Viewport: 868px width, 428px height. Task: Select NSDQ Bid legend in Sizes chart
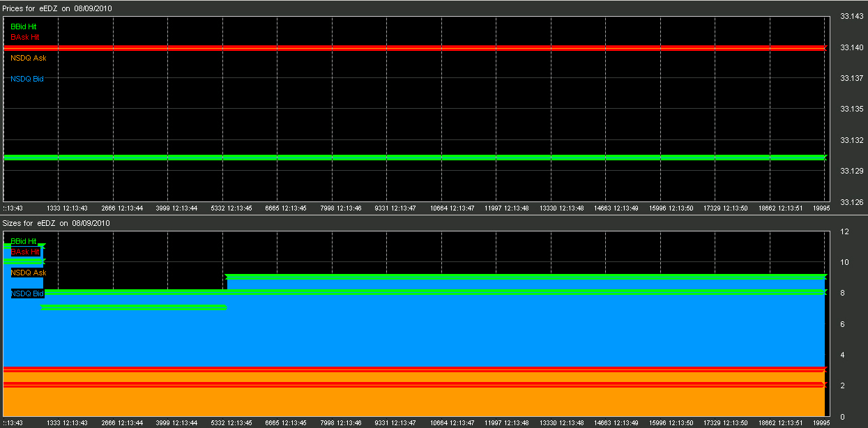pos(27,293)
